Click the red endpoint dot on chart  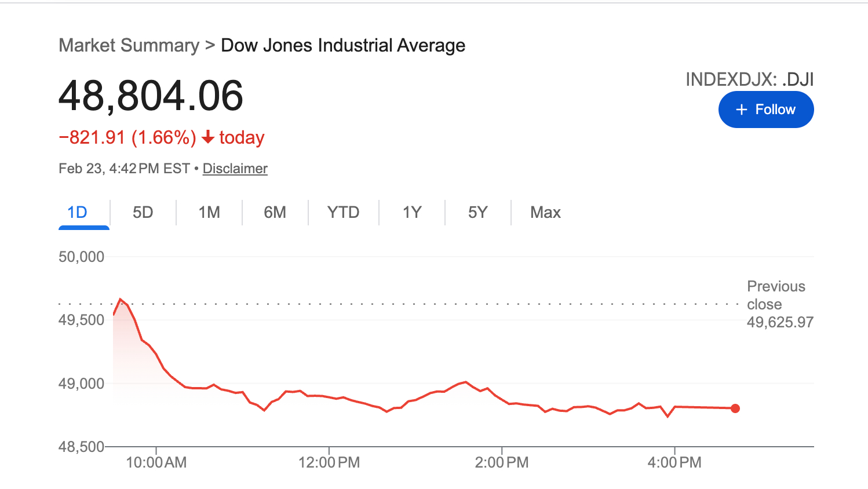pos(735,408)
